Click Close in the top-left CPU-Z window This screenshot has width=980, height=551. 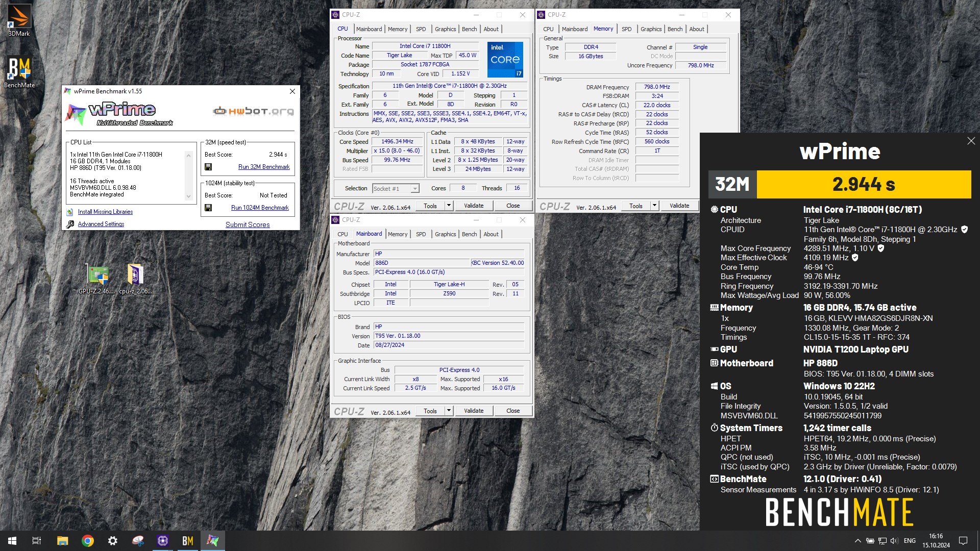pos(513,206)
